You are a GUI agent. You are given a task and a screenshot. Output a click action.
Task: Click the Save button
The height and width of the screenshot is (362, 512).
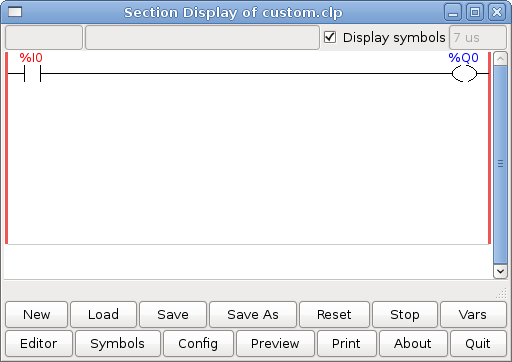tap(173, 314)
